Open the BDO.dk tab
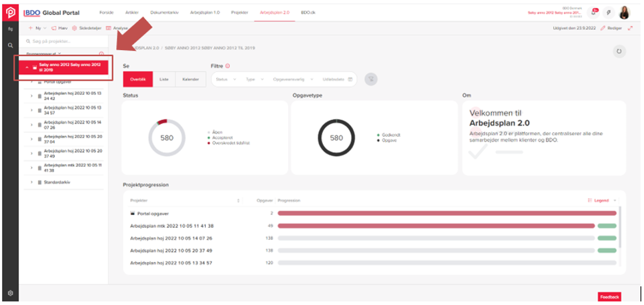The image size is (644, 305). pyautogui.click(x=308, y=13)
